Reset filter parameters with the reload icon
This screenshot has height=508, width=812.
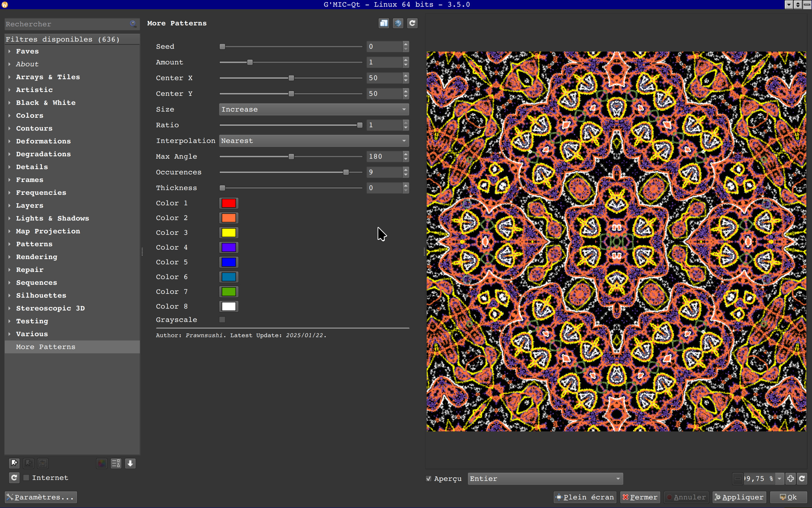412,23
